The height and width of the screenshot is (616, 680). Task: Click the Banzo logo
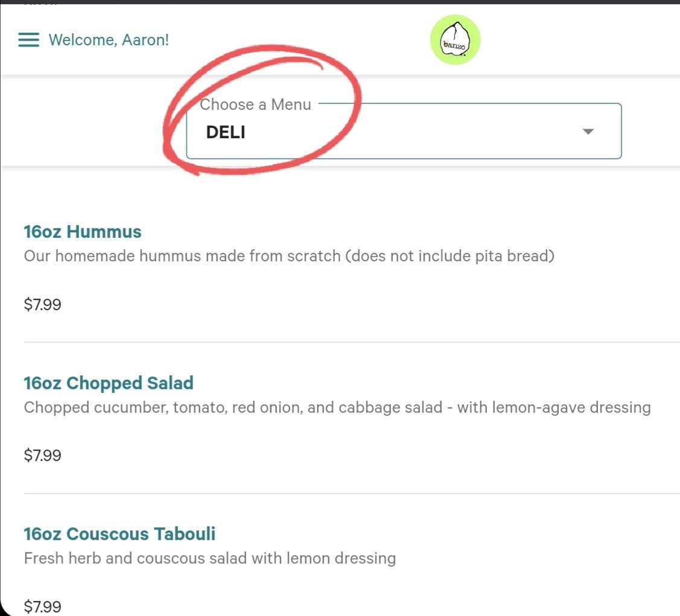pos(455,40)
